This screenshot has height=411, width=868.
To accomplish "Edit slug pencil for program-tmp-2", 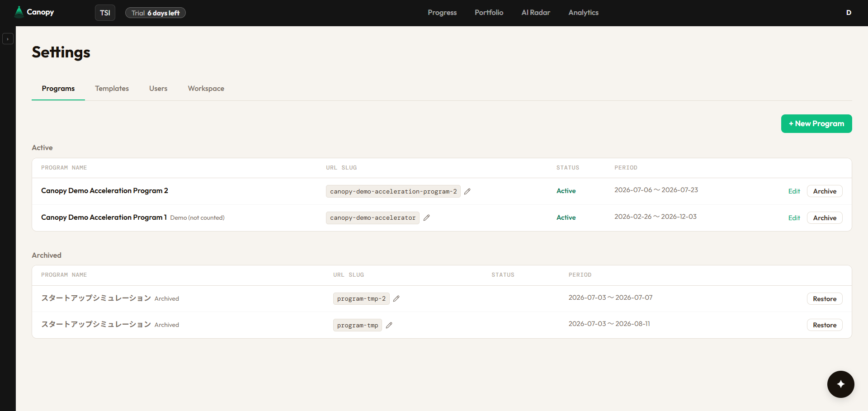I will click(x=396, y=298).
